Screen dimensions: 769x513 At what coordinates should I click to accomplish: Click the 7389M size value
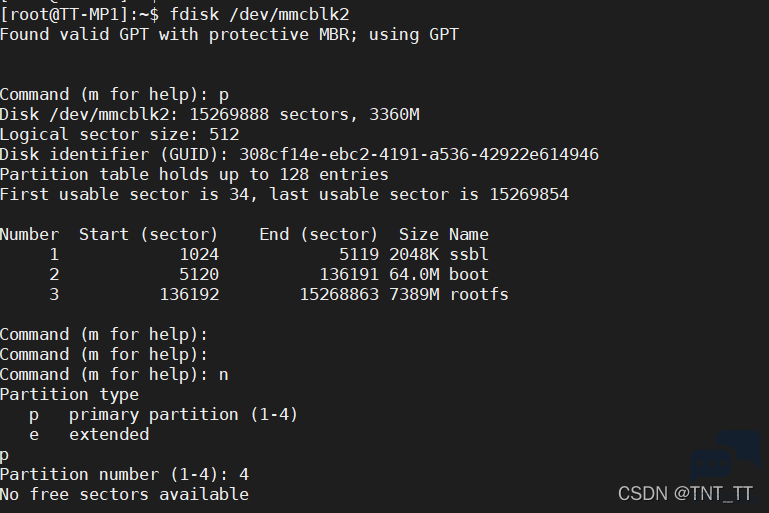click(414, 294)
